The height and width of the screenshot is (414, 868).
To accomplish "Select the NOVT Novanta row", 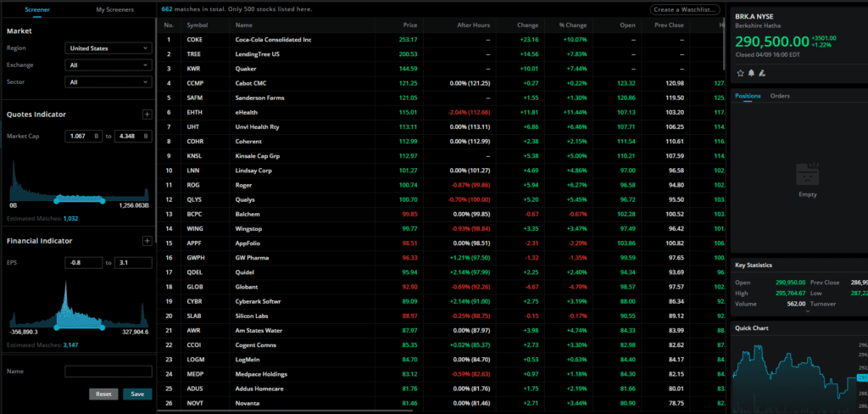I will point(441,403).
